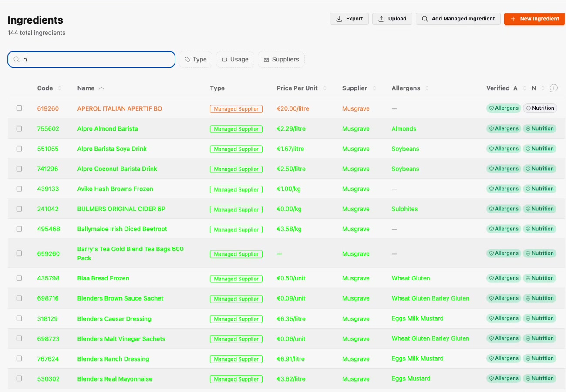Click Nutrition badge for BULMERS ORIGINAL CIDER
The width and height of the screenshot is (566, 392).
pyautogui.click(x=540, y=209)
